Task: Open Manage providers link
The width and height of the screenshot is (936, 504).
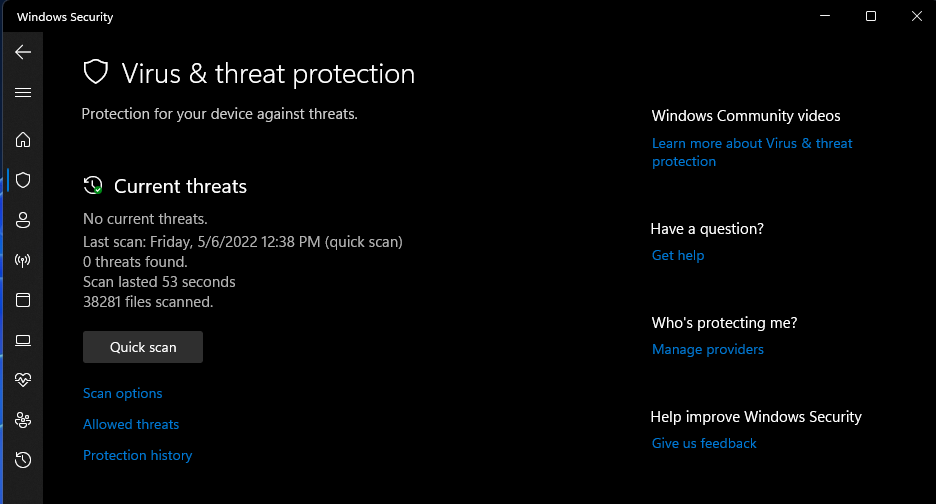Action: tap(707, 350)
